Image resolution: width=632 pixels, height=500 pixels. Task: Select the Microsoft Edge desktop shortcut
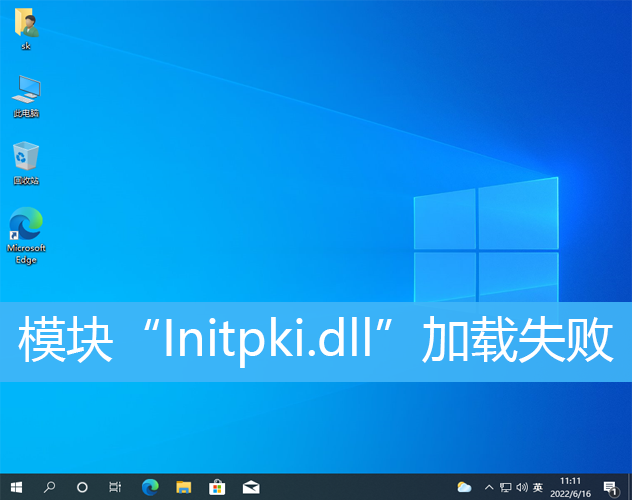26,235
